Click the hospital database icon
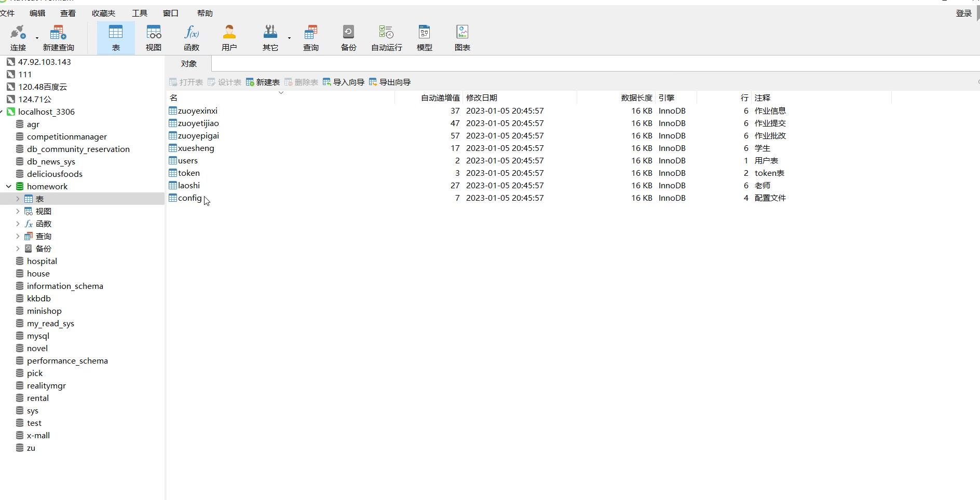Viewport: 980px width, 500px height. (20, 261)
